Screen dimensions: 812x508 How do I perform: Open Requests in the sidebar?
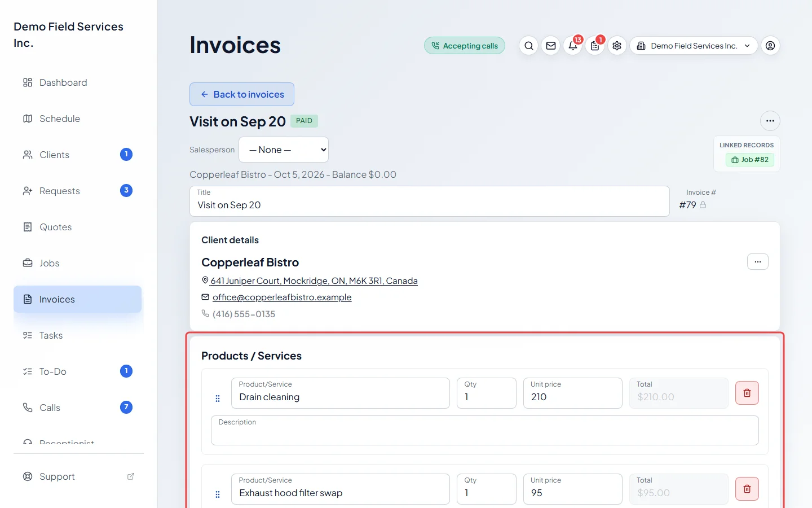point(78,191)
